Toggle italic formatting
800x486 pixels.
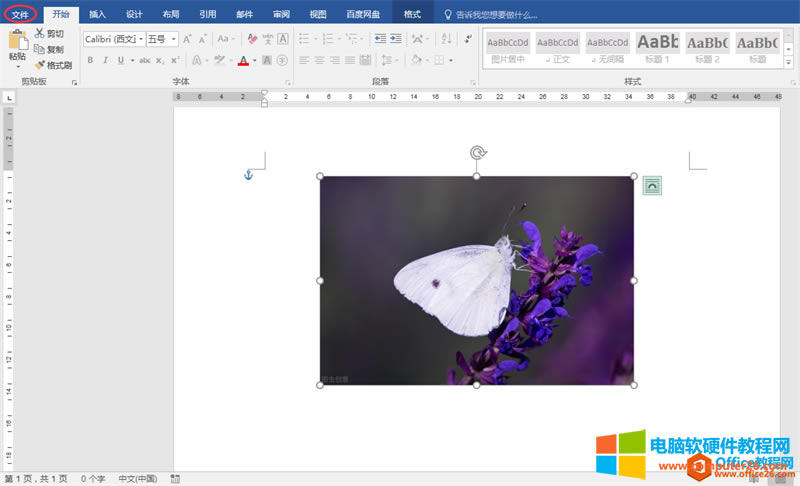tap(105, 60)
